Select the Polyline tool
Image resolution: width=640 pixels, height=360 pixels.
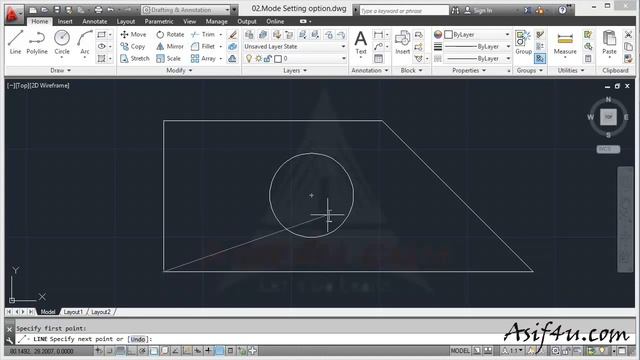(x=37, y=42)
